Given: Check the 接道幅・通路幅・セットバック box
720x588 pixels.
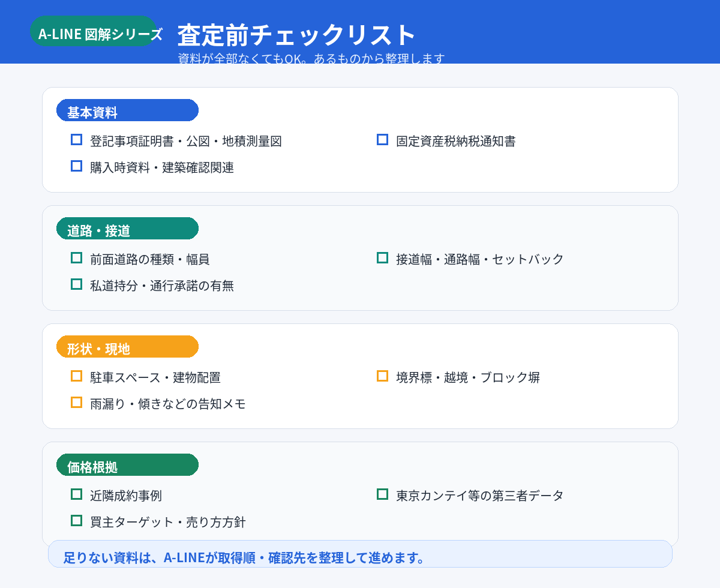Looking at the screenshot, I should [382, 257].
